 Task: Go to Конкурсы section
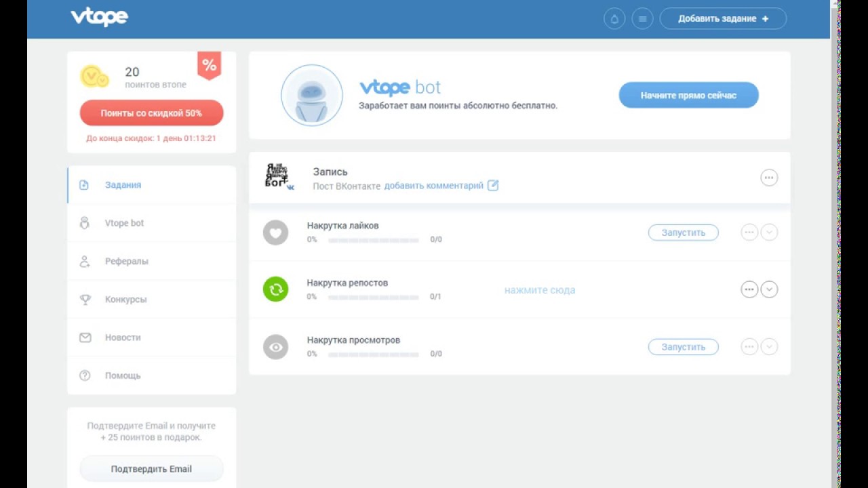(152, 299)
